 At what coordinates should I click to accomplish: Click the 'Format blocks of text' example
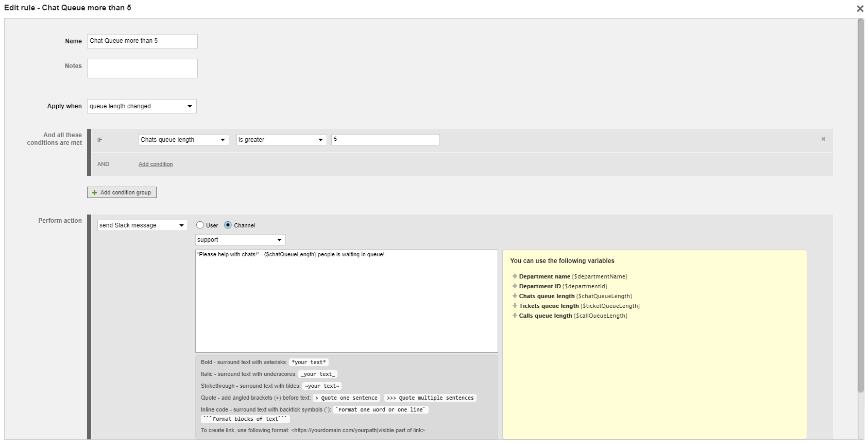click(x=245, y=419)
